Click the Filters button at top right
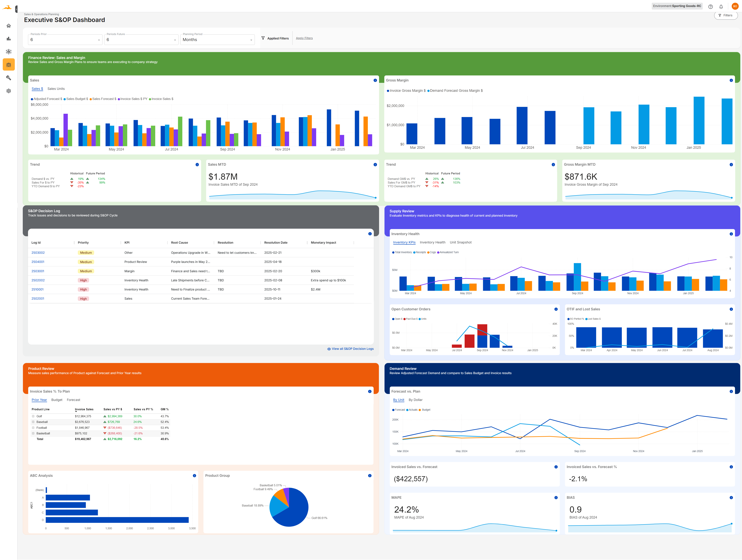Viewport: 742px width, 560px height. click(726, 15)
